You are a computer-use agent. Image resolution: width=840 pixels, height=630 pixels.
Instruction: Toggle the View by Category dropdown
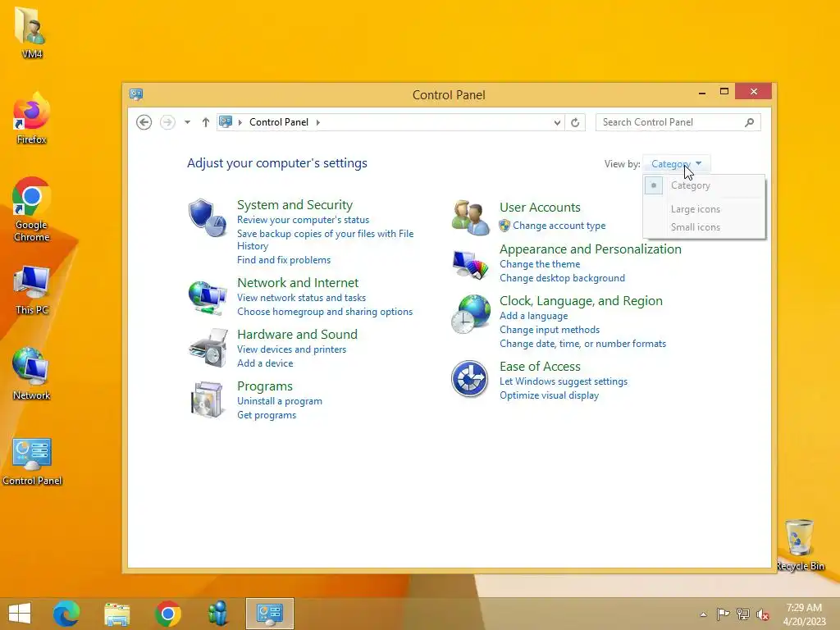point(676,164)
